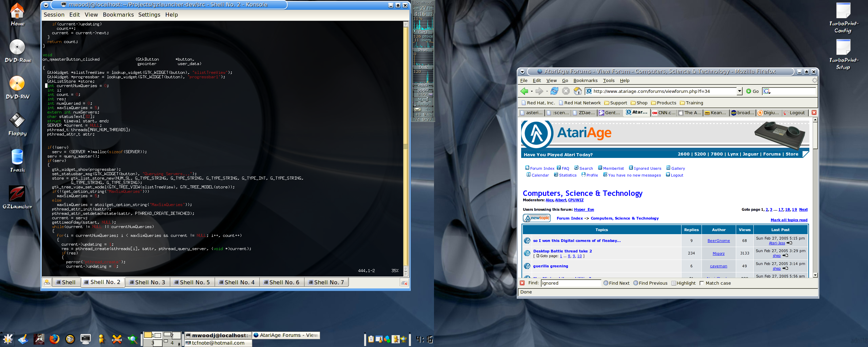Launch Firefox from the KDE panel
The image size is (868, 347).
(54, 339)
